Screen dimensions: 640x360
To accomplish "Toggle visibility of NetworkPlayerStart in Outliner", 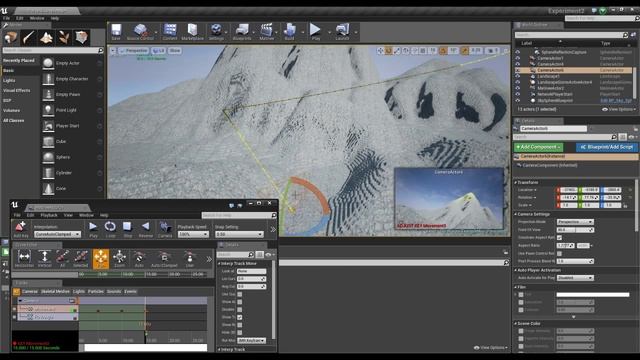I will tap(518, 94).
